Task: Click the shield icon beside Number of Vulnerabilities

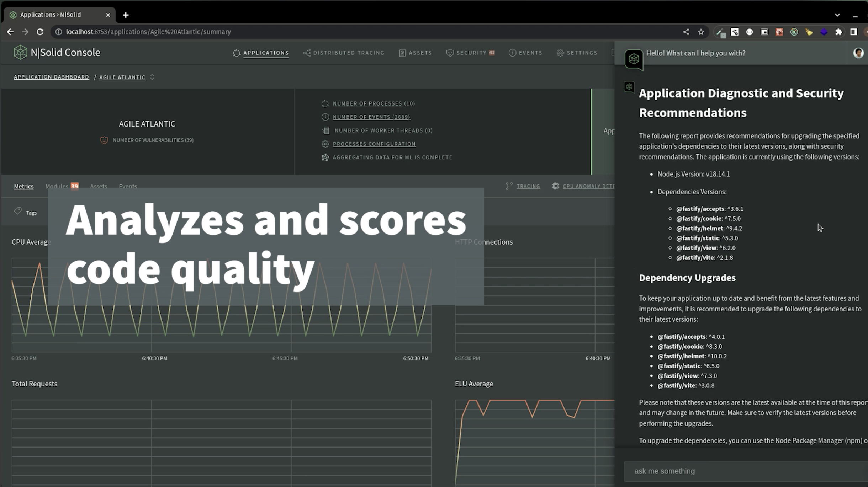Action: [x=104, y=140]
